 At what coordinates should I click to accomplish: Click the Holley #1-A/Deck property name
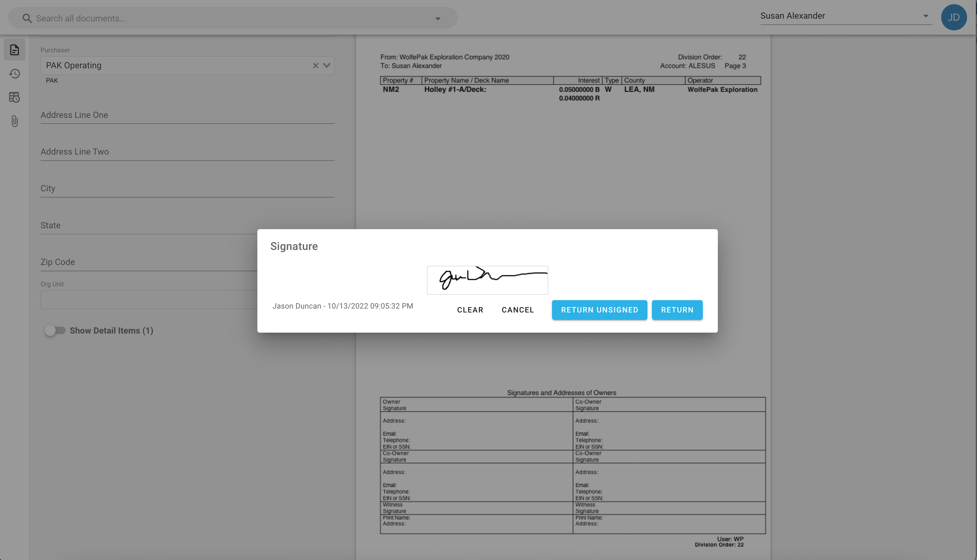[455, 89]
